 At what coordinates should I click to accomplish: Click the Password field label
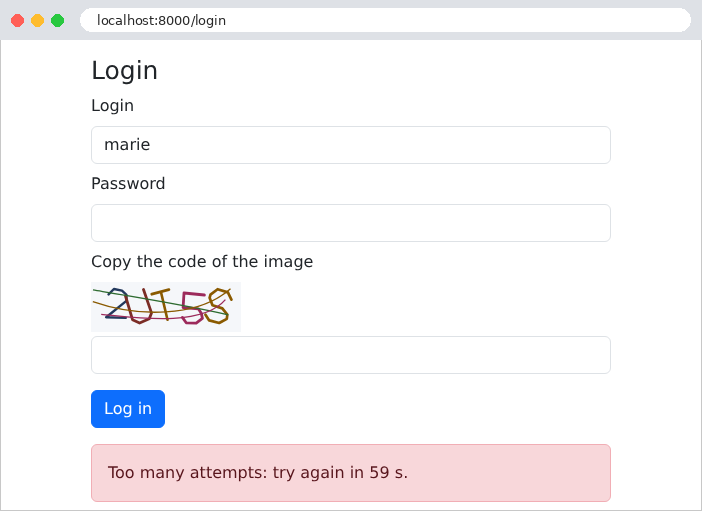(128, 184)
